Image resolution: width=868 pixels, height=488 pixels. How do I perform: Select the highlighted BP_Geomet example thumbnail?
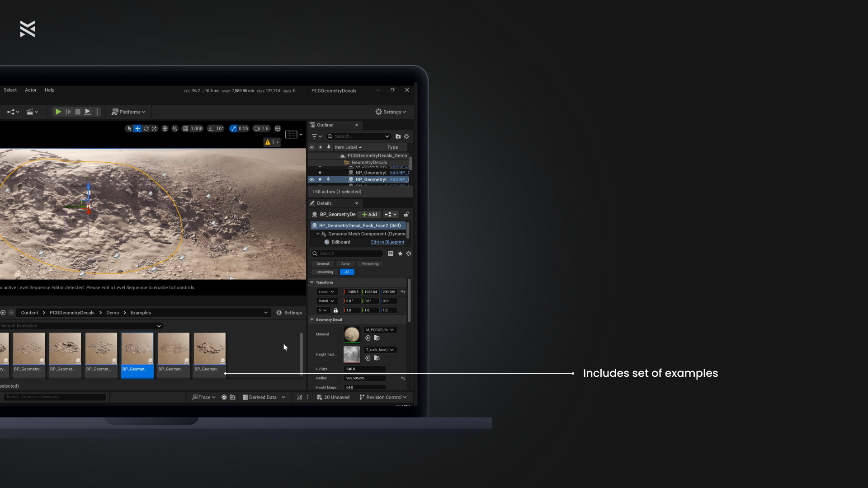(x=137, y=349)
